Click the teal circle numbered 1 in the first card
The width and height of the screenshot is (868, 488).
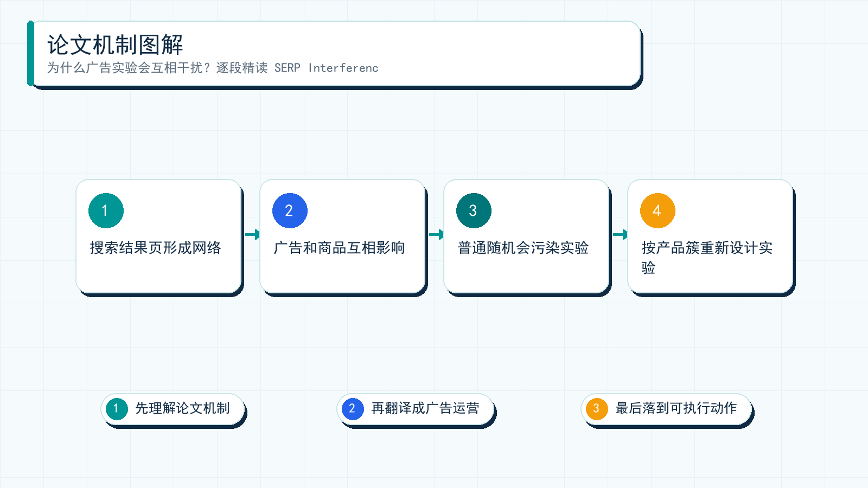point(106,210)
